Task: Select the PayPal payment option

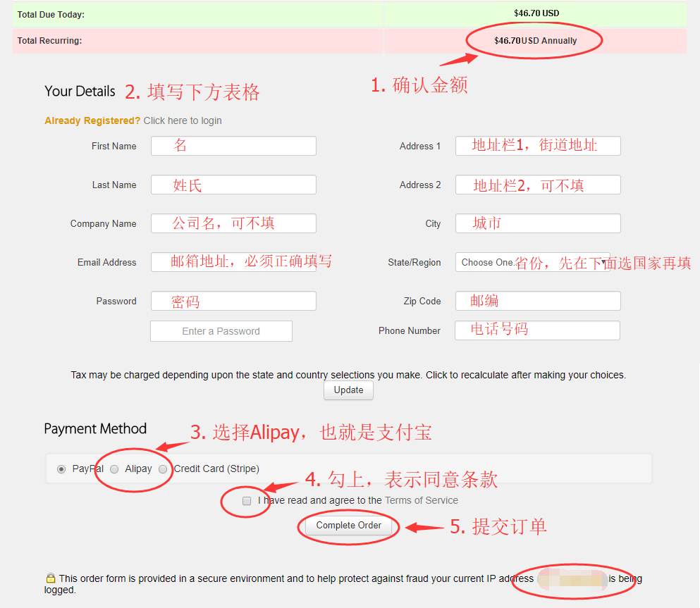Action: (x=62, y=469)
